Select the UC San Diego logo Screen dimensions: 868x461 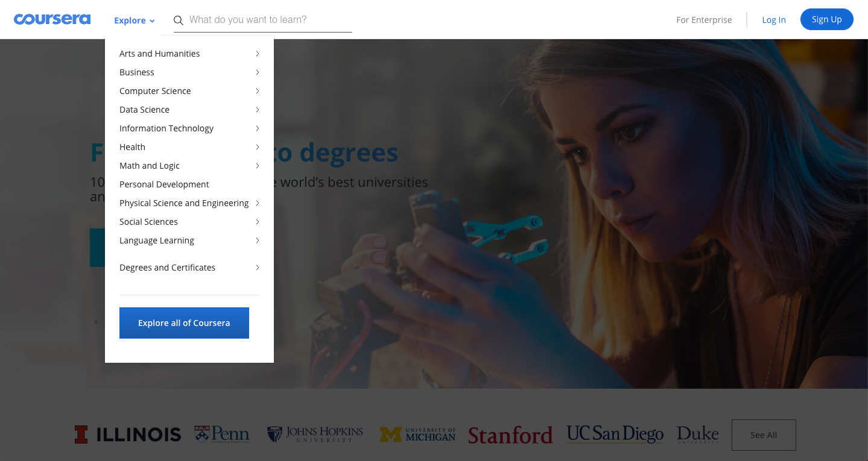[615, 434]
